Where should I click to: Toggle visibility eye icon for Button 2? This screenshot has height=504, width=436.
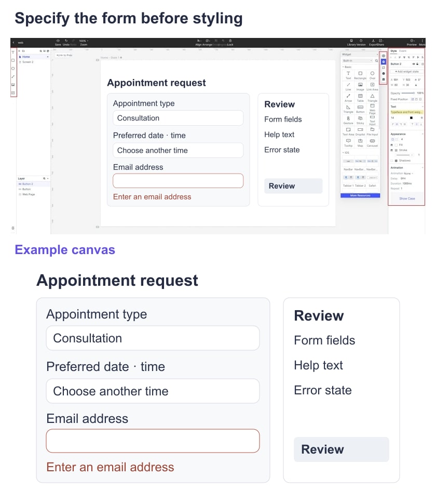tap(414, 64)
